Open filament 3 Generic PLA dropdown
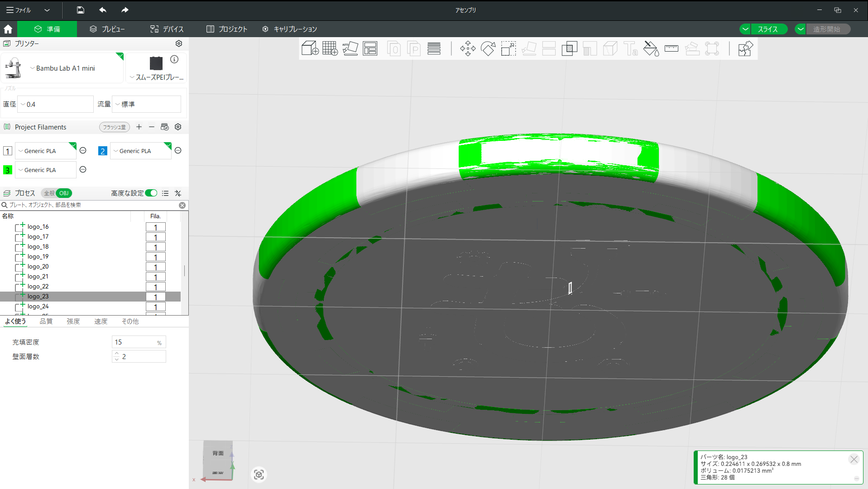 click(46, 170)
